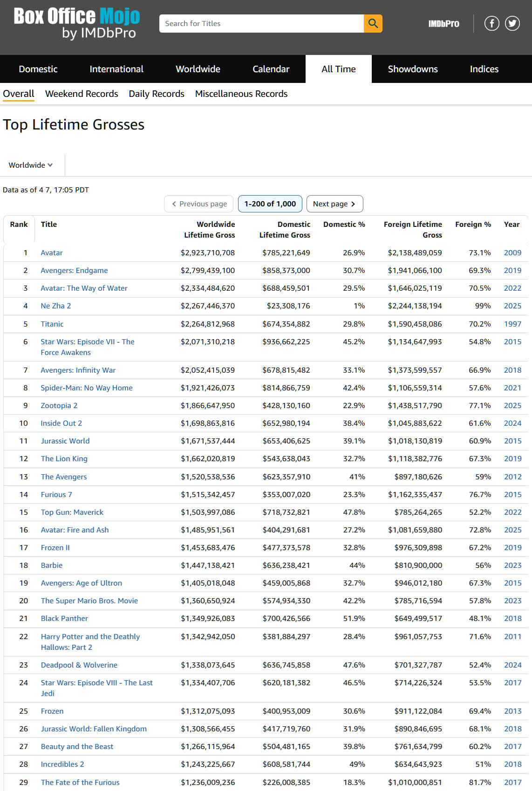This screenshot has height=791, width=532.
Task: Open the Showdowns menu tab
Action: point(413,69)
